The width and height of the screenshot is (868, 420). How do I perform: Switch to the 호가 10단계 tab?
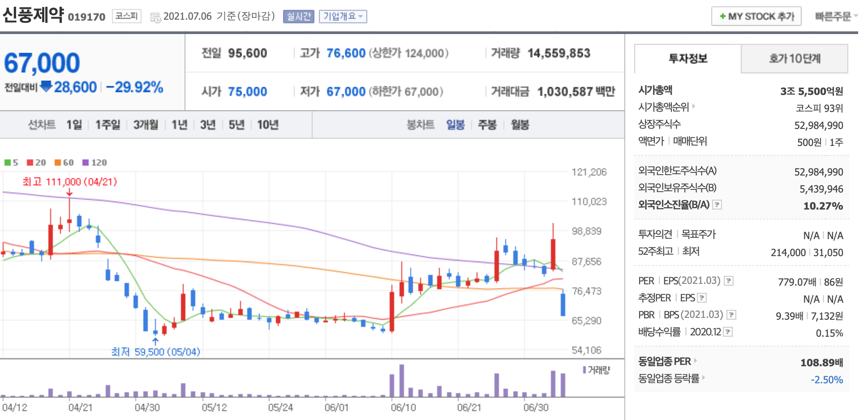795,59
